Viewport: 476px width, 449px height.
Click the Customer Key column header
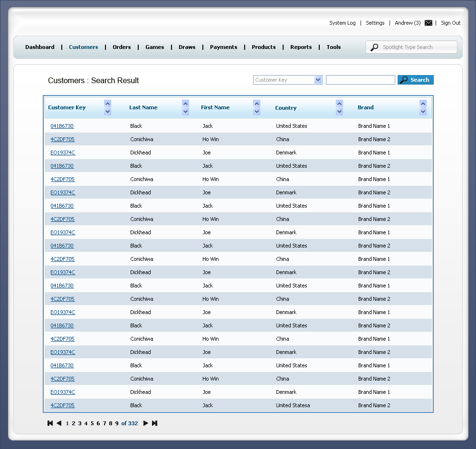pos(67,107)
